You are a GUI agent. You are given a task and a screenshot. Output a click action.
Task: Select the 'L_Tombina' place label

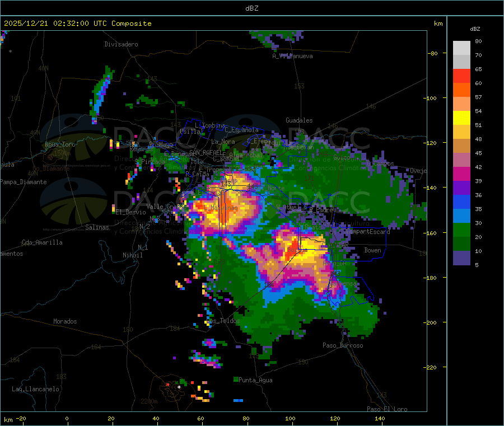pos(210,125)
